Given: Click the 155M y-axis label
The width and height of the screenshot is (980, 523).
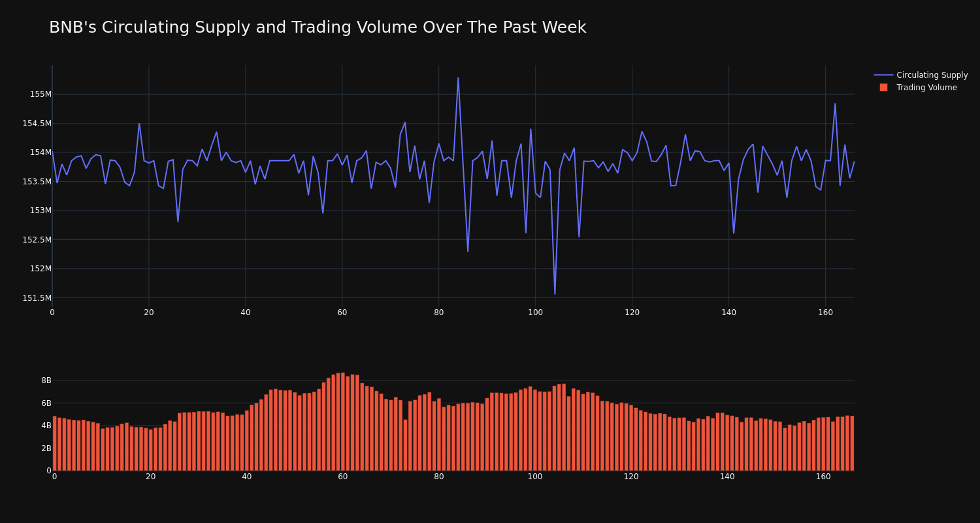Looking at the screenshot, I should [x=41, y=94].
